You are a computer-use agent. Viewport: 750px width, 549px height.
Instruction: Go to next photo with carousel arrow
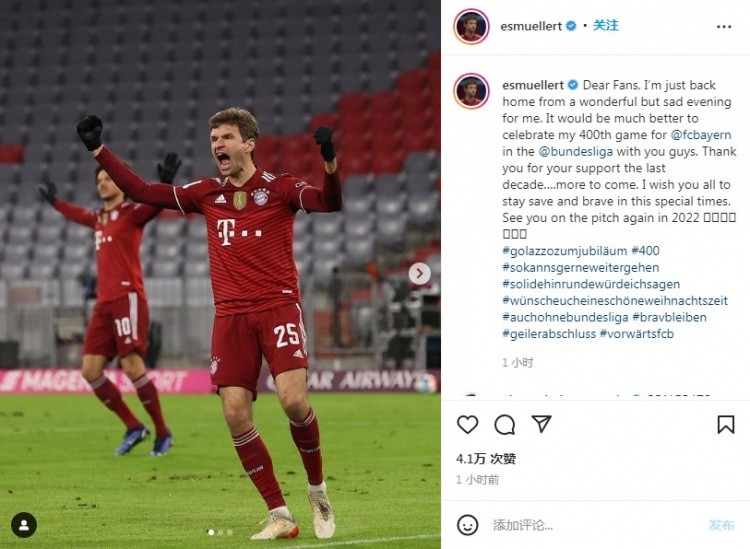[x=419, y=274]
